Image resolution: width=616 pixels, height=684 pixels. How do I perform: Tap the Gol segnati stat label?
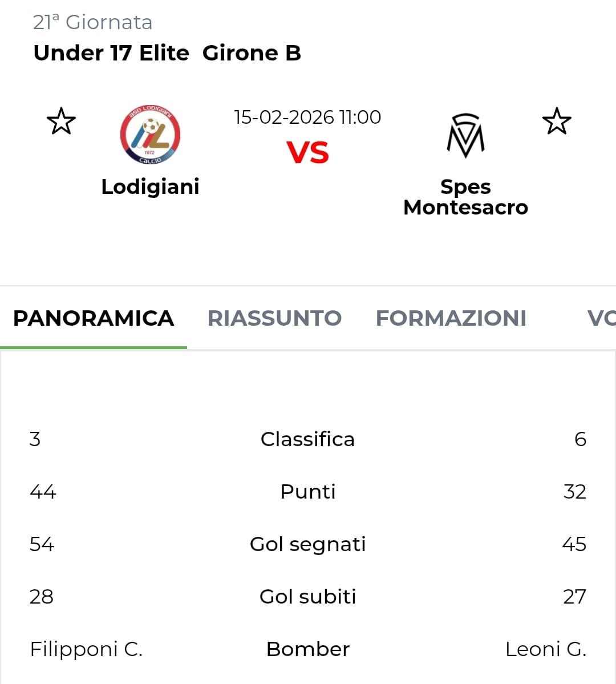307,544
